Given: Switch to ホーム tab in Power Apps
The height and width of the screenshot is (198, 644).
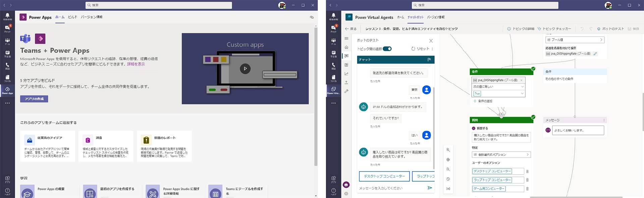Looking at the screenshot, I should click(60, 17).
